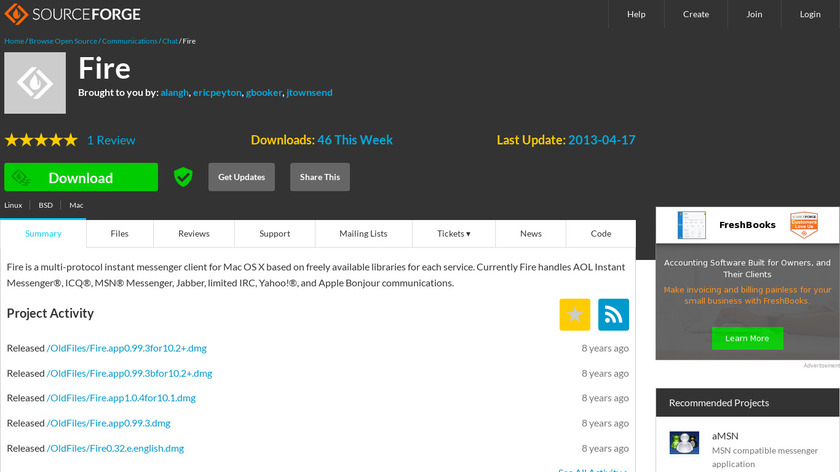Click the Share This button
Screen dimensions: 840x472
[x=320, y=177]
